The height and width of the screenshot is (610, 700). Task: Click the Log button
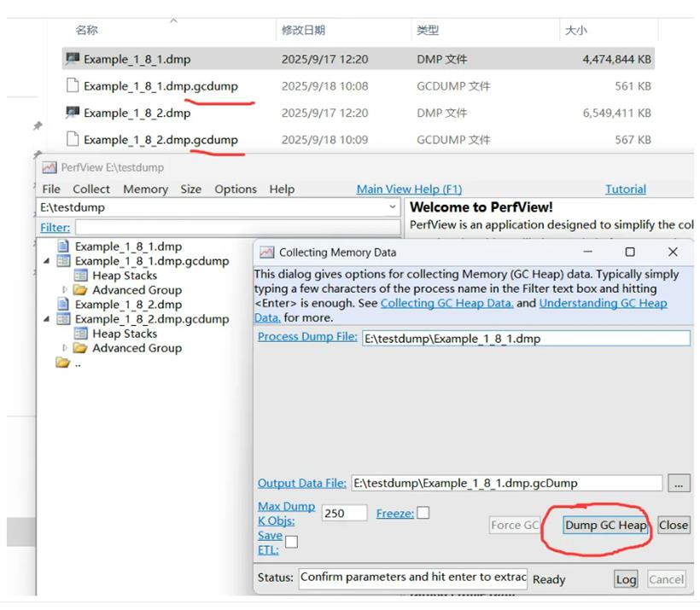(626, 579)
